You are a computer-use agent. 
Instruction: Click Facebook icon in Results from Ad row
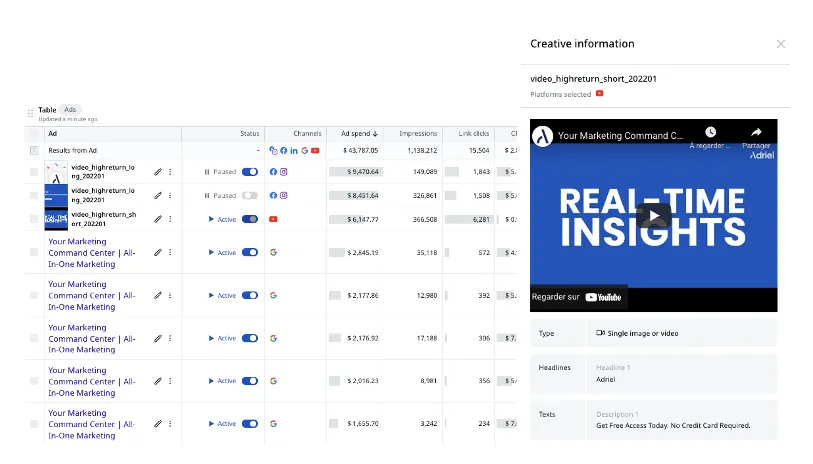click(x=284, y=150)
